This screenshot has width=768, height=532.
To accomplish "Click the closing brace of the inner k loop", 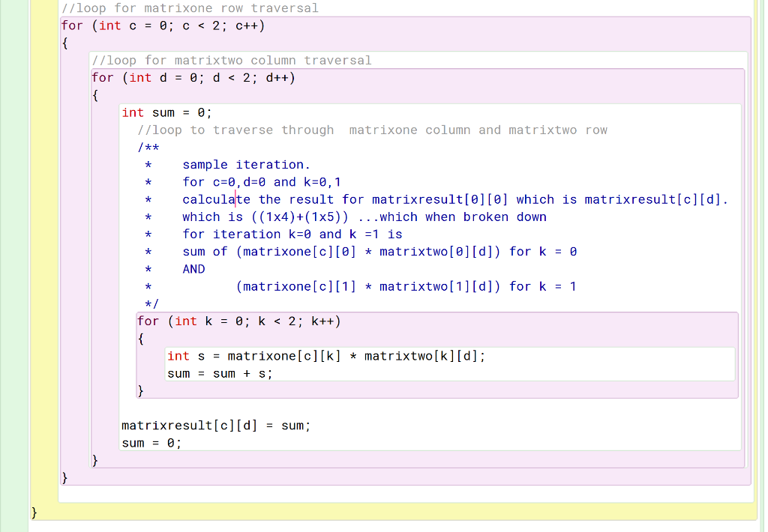I will coord(139,390).
